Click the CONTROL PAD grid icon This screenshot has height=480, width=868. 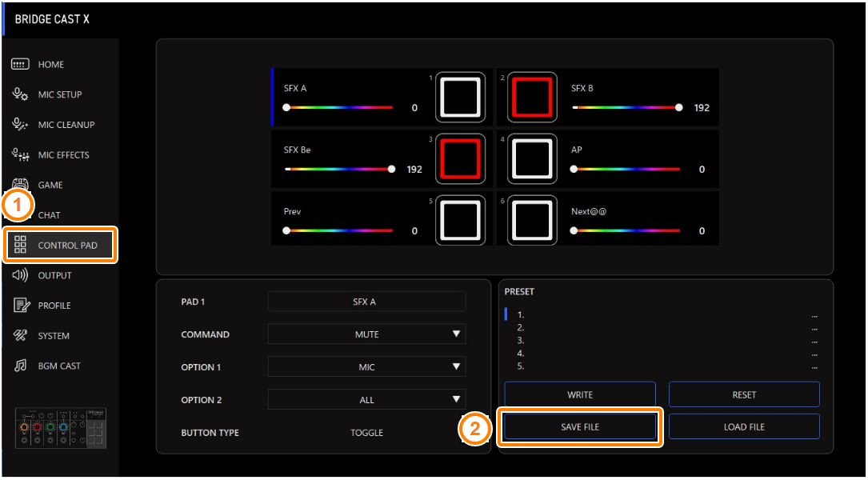click(20, 245)
